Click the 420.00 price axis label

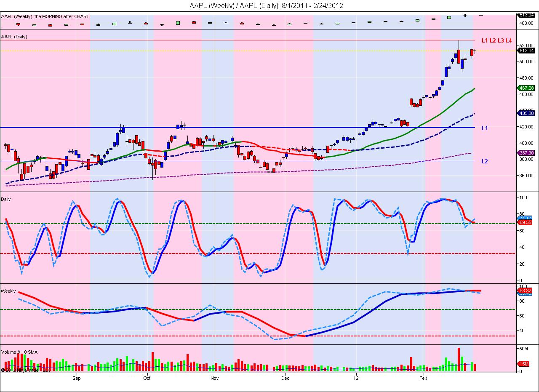[x=527, y=127]
